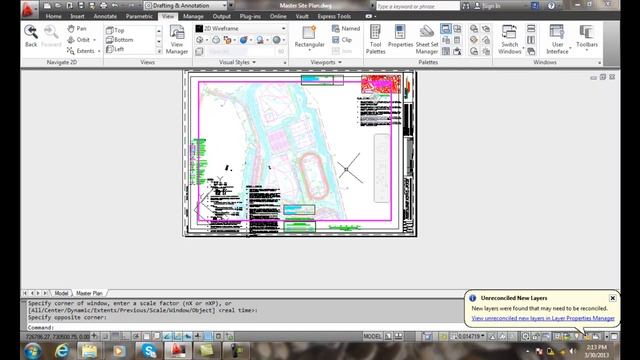The image size is (640, 360).
Task: Open the View Manager
Action: click(x=177, y=40)
